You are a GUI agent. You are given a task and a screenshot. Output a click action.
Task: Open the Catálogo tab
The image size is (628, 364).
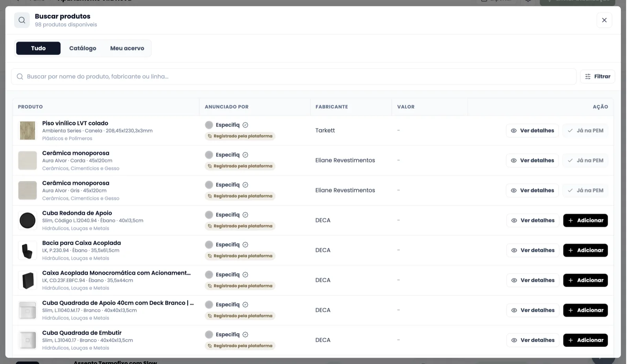tap(83, 48)
